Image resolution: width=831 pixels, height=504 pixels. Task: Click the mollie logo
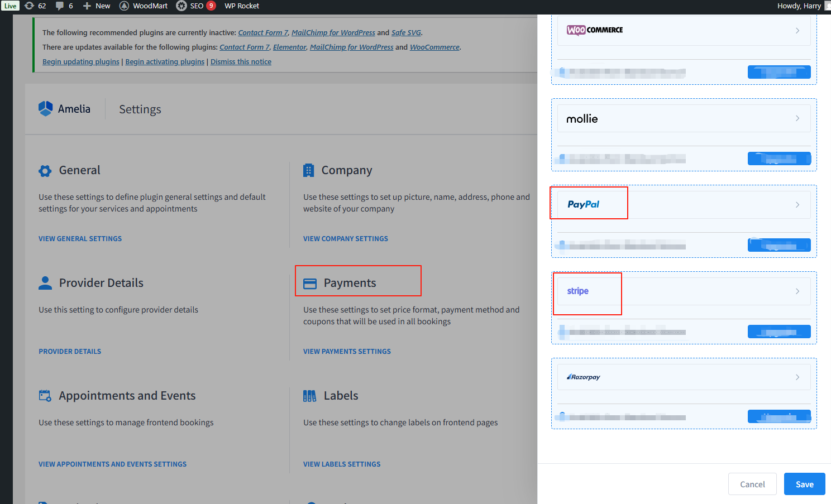coord(582,119)
